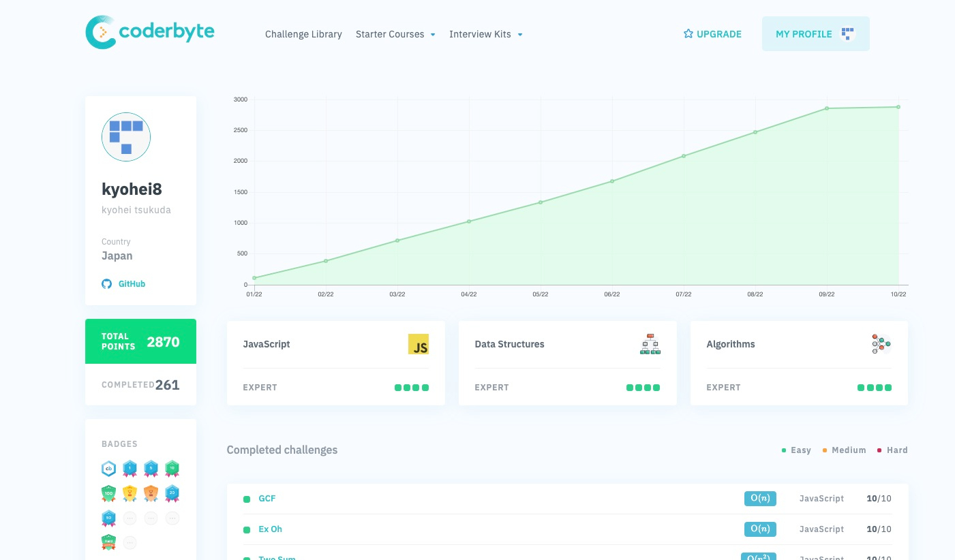This screenshot has width=955, height=560.
Task: Click the green TOTAL POINTS 2870 panel
Action: click(x=140, y=341)
